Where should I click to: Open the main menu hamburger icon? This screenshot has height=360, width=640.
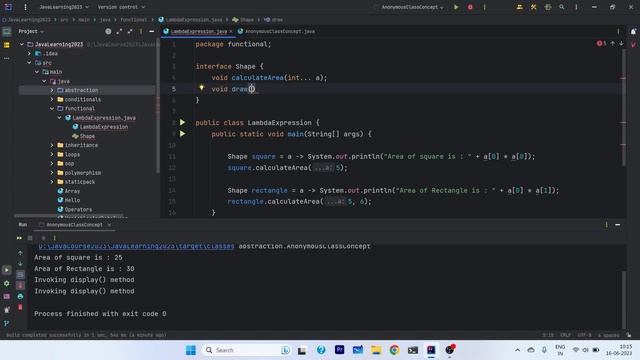(25, 7)
